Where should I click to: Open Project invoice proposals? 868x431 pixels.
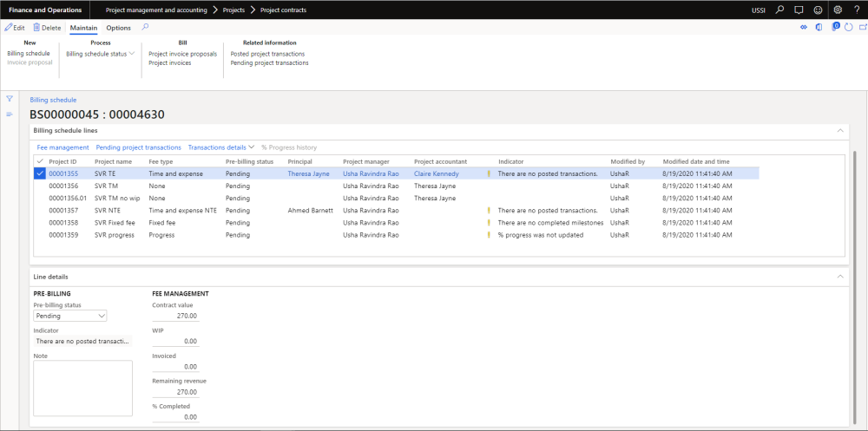point(182,54)
